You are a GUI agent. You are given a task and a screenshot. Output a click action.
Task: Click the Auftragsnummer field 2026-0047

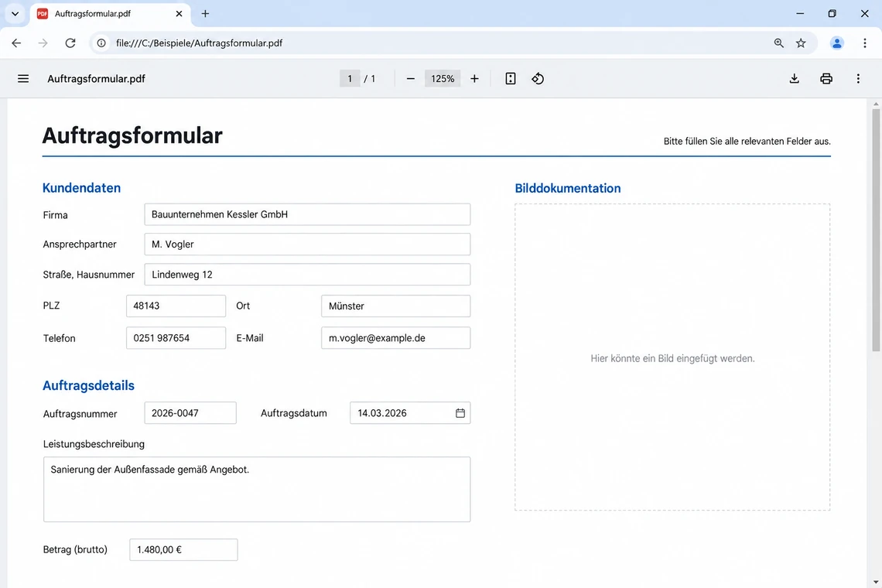[x=190, y=413]
